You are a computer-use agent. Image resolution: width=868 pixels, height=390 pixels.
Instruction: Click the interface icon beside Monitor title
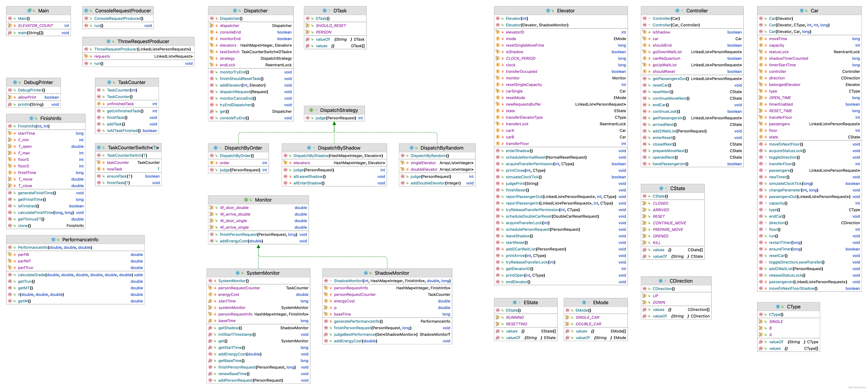tap(246, 200)
